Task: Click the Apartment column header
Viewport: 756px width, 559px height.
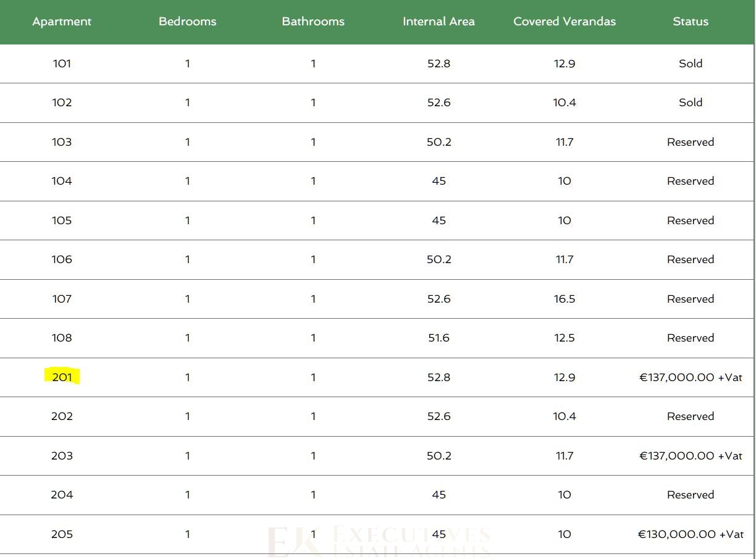Action: (62, 22)
